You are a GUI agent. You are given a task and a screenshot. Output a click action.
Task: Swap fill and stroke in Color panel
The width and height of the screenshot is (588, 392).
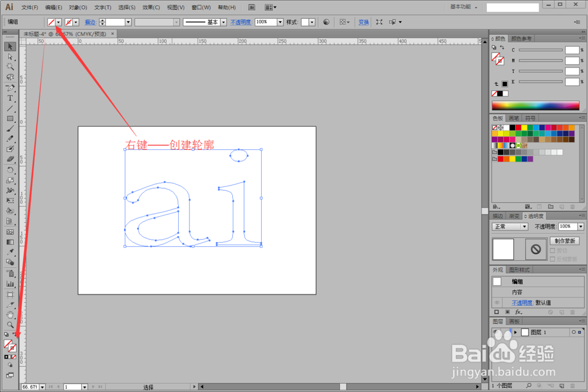pos(502,48)
